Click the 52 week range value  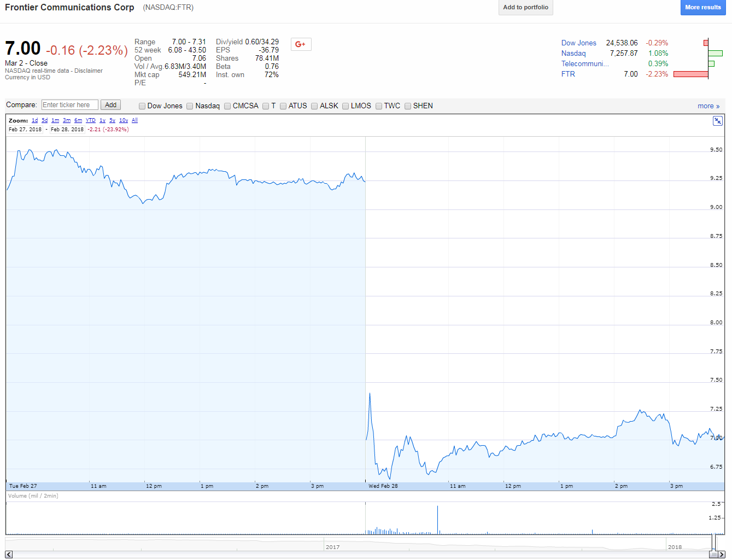[187, 50]
